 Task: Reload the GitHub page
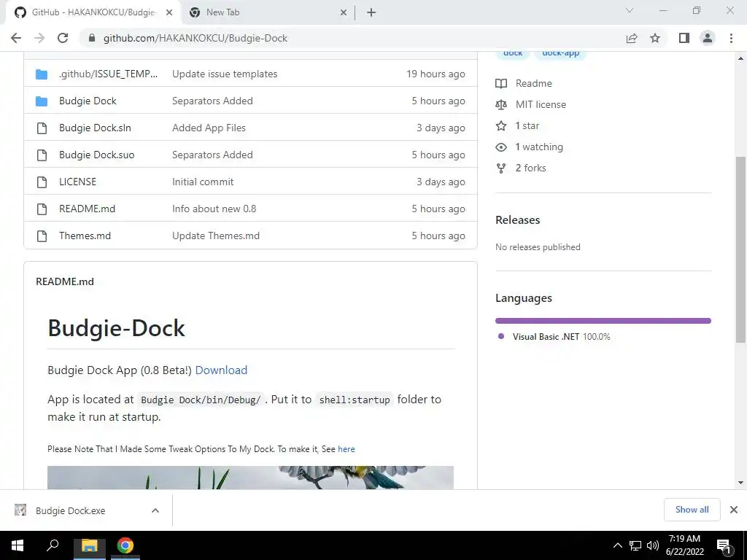point(63,38)
